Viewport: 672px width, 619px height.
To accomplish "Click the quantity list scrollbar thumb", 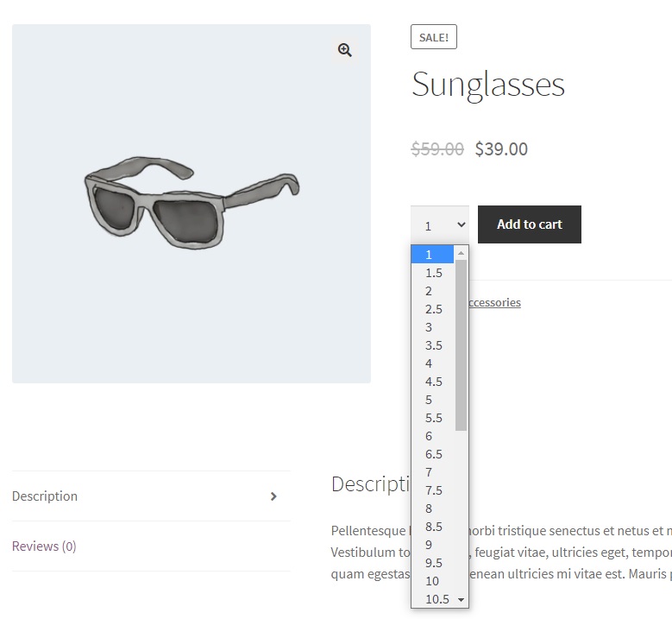I will [x=462, y=344].
